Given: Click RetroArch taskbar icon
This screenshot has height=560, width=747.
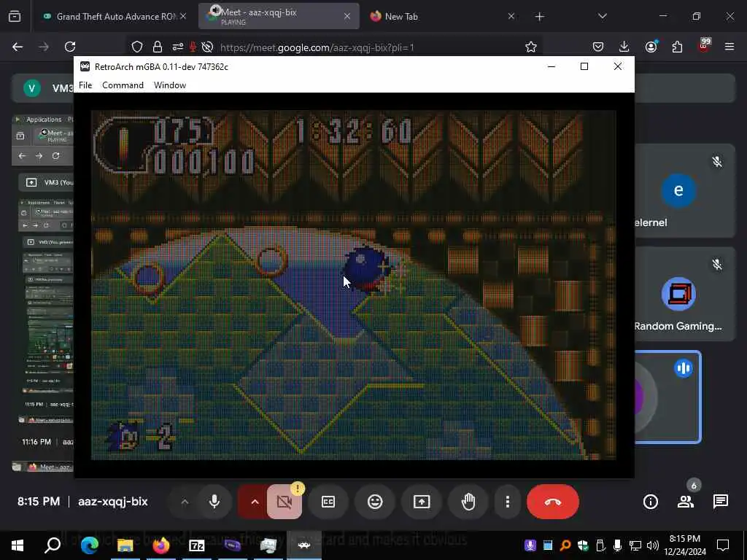Looking at the screenshot, I should (x=304, y=545).
